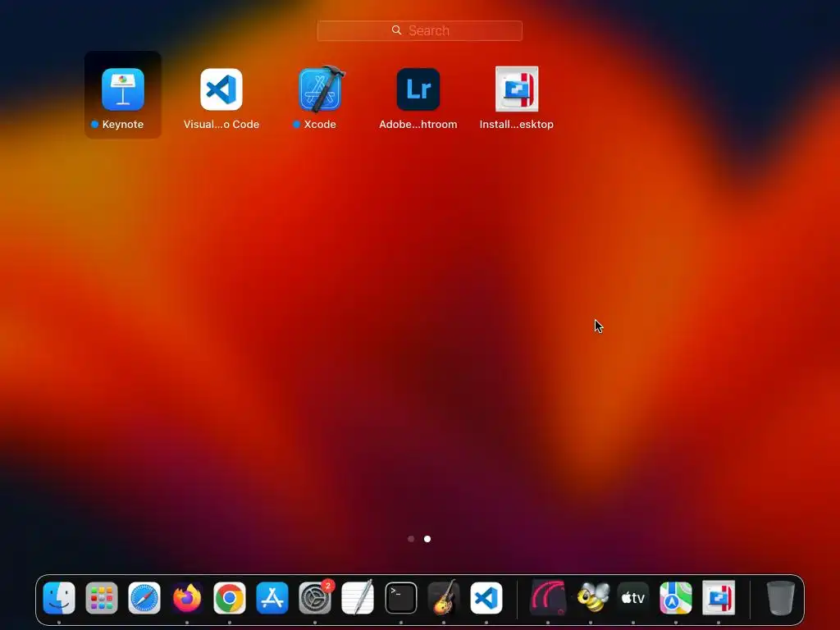Image resolution: width=840 pixels, height=630 pixels.
Task: Select the second Launchpad page dot
Action: 427,539
